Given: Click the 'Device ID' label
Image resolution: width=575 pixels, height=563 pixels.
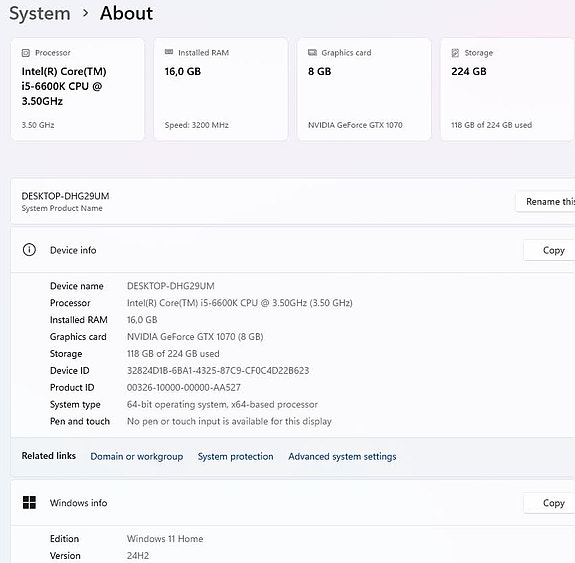Looking at the screenshot, I should (x=70, y=370).
